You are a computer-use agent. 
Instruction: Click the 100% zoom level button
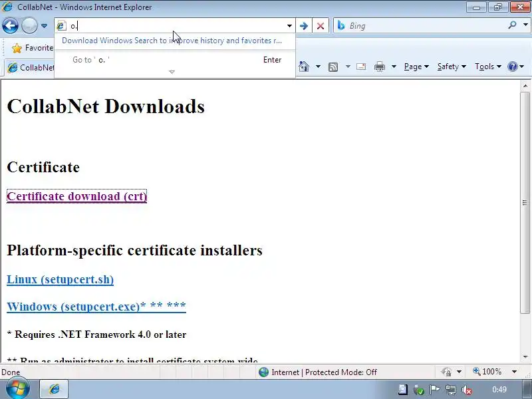(x=487, y=372)
